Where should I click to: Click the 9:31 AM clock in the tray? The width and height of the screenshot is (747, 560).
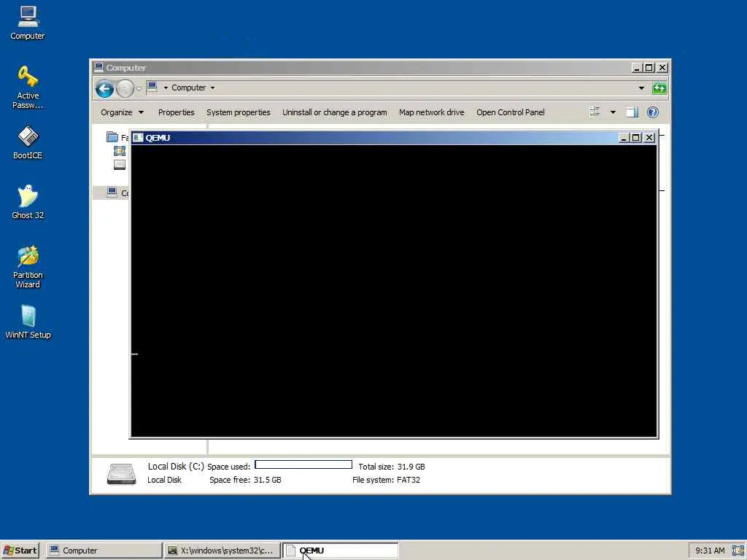tap(710, 551)
